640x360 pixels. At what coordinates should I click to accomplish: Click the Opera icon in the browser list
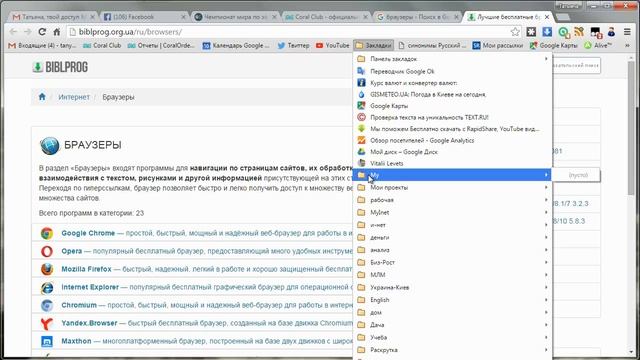[47, 251]
